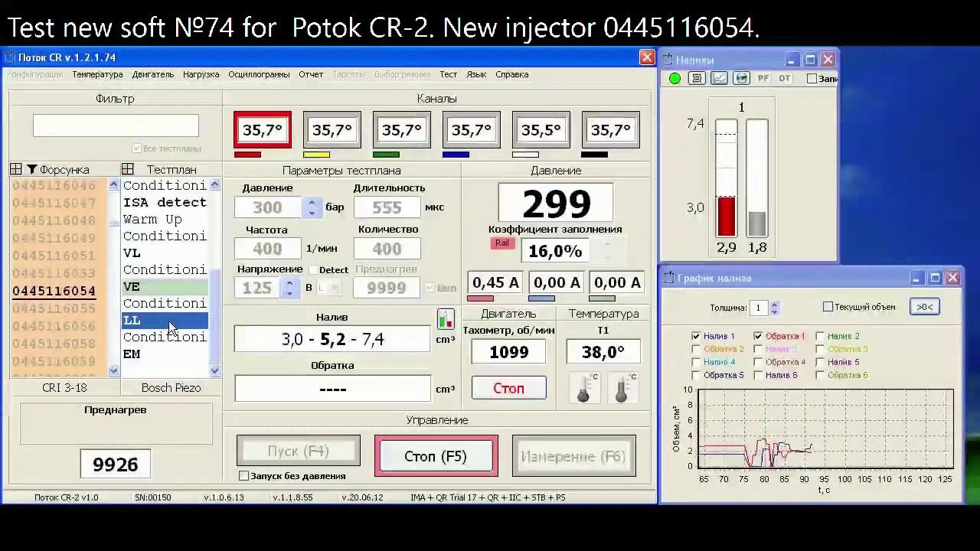Select injector 0445116055 in the list
The width and height of the screenshot is (980, 551).
(54, 308)
